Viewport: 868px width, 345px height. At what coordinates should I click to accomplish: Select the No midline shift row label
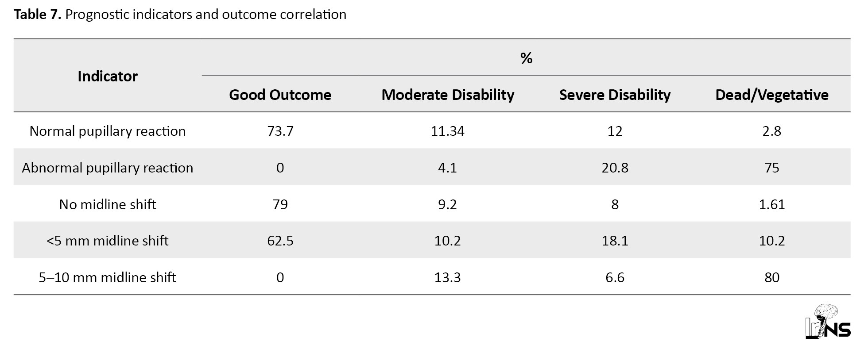108,204
